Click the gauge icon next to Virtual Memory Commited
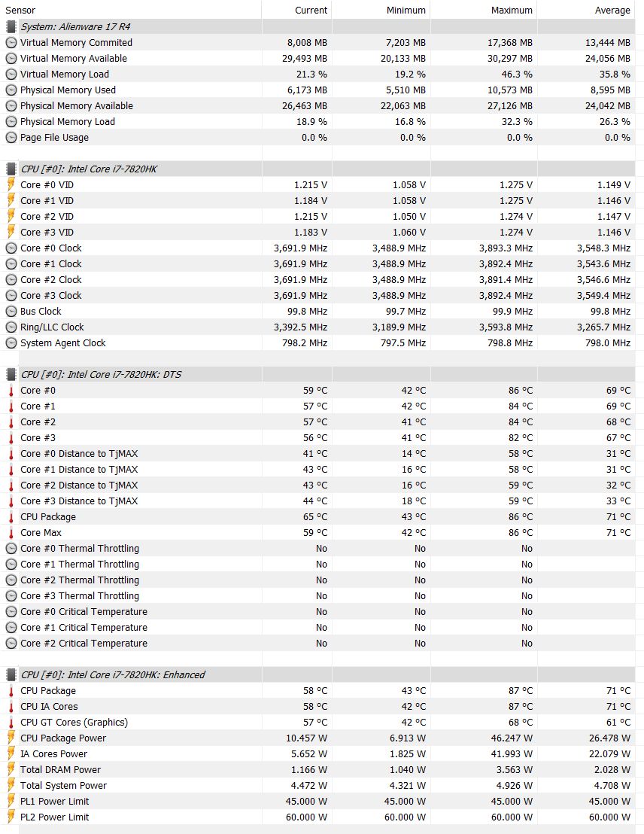The image size is (644, 834). 11,43
